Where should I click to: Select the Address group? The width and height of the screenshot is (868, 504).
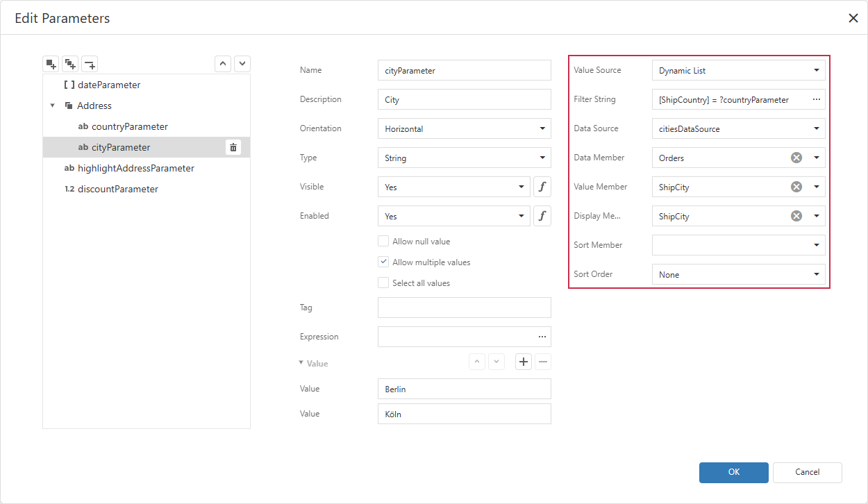147,106
